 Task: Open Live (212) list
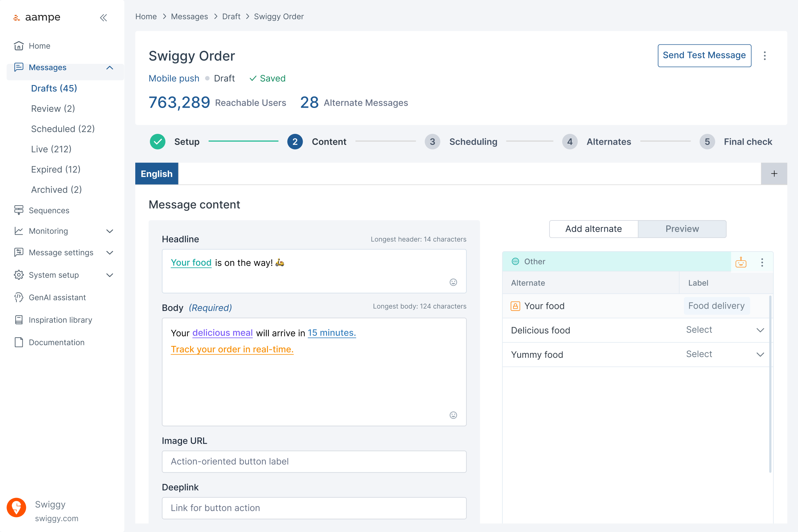(51, 149)
